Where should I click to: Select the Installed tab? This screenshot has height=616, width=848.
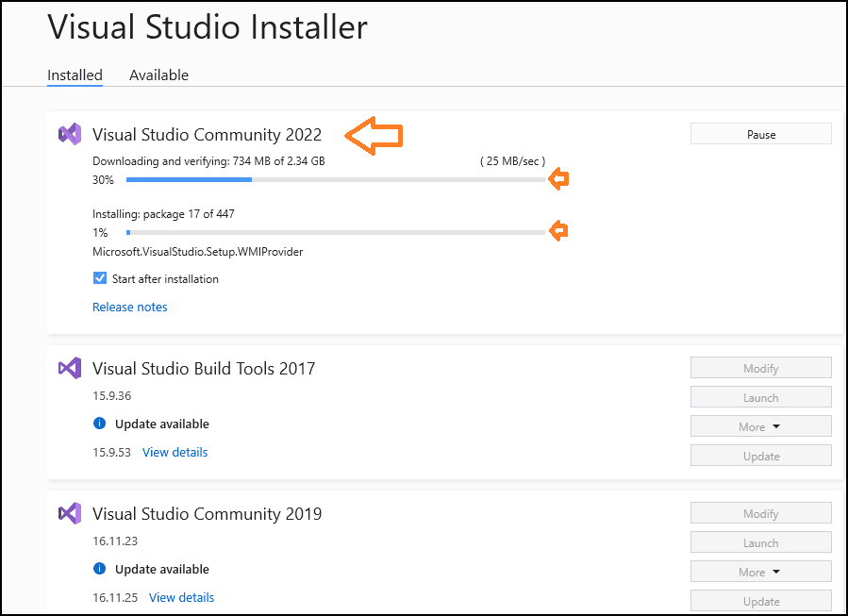(x=75, y=75)
